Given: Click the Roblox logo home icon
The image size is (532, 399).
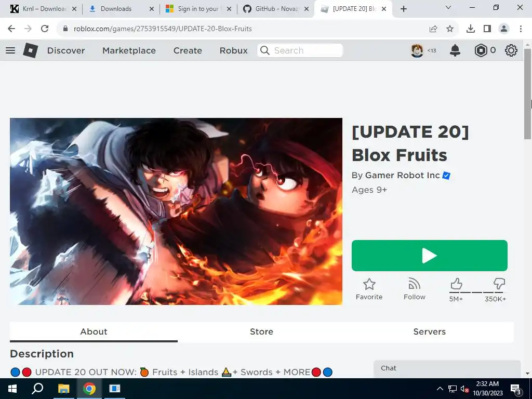Looking at the screenshot, I should pyautogui.click(x=30, y=50).
